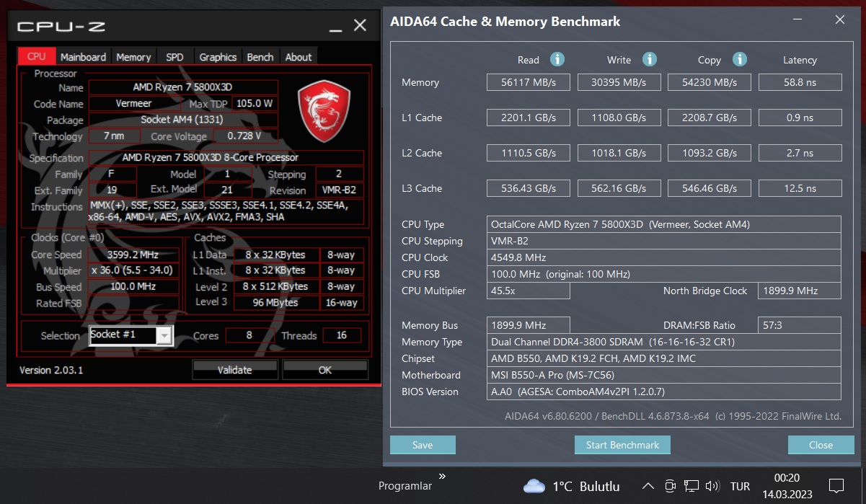866x504 pixels.
Task: Click the Core Speed 3599.2 MHz value
Action: coord(134,254)
